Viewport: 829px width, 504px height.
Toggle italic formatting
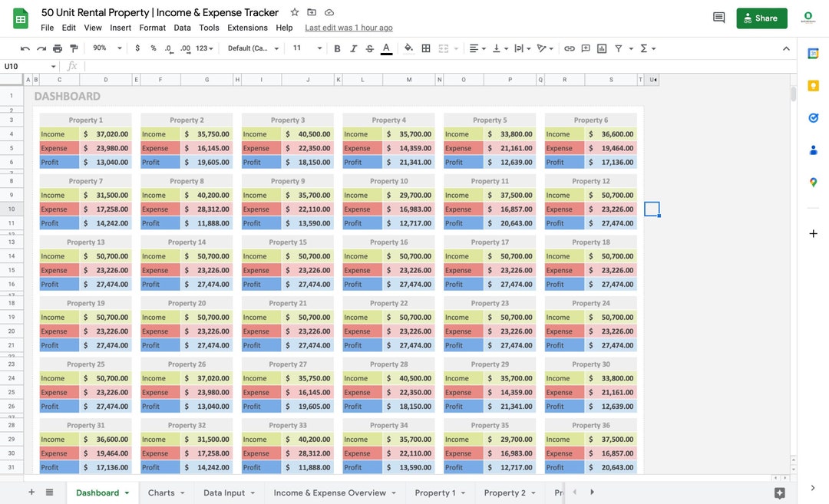pyautogui.click(x=353, y=48)
